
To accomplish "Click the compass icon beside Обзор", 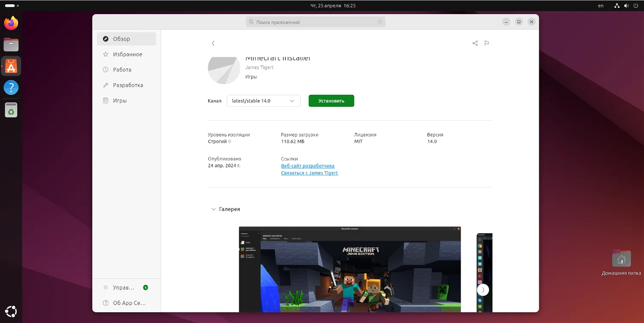I will [106, 39].
